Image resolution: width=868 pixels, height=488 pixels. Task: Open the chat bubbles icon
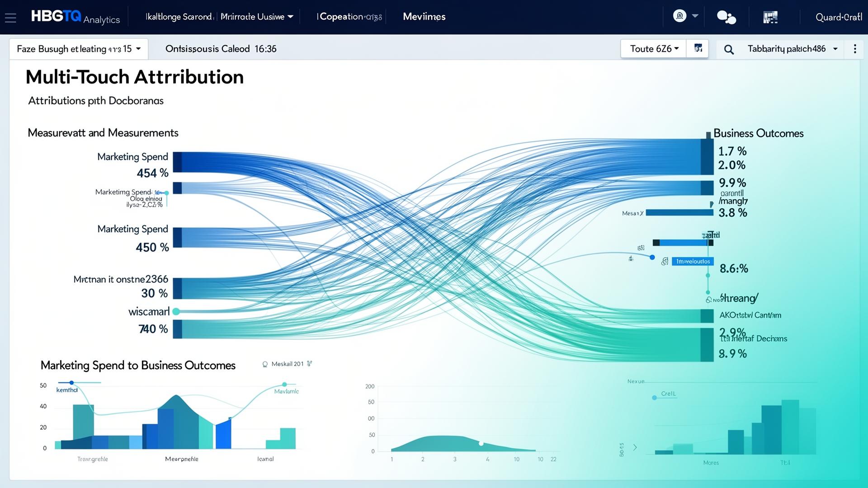(726, 17)
